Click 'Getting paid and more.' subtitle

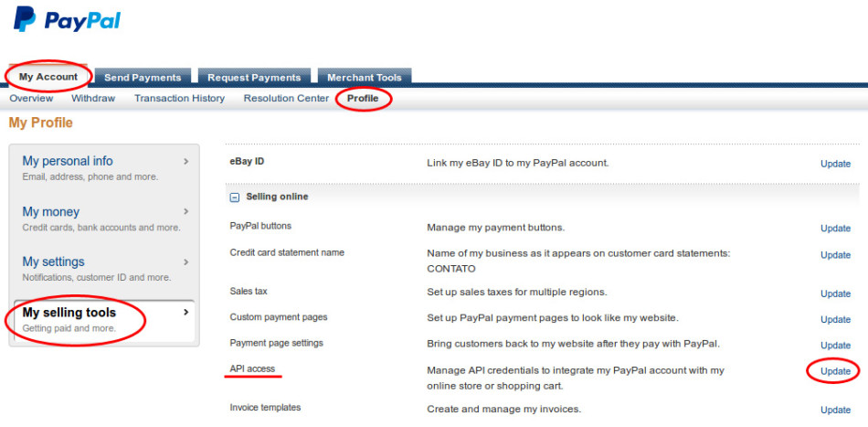point(69,328)
